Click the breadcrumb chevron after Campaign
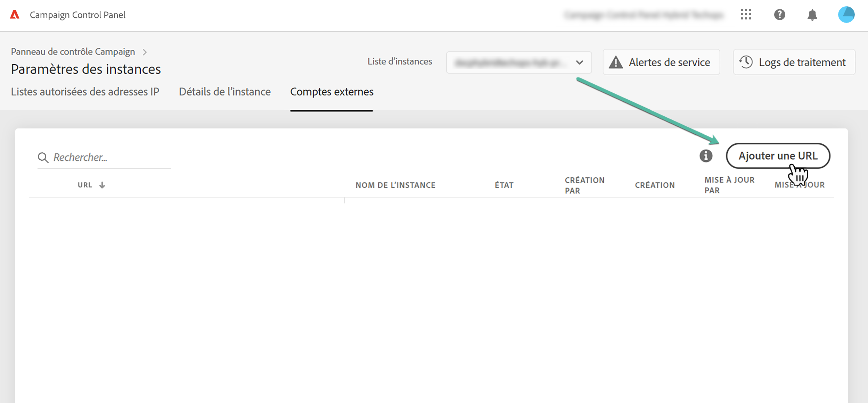This screenshot has width=868, height=403. click(145, 52)
